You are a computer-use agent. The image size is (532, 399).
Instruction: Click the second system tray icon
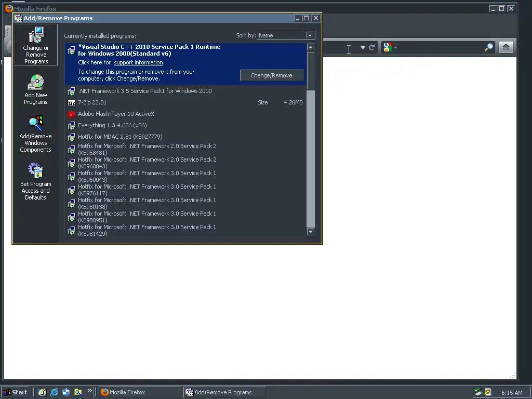pos(488,392)
